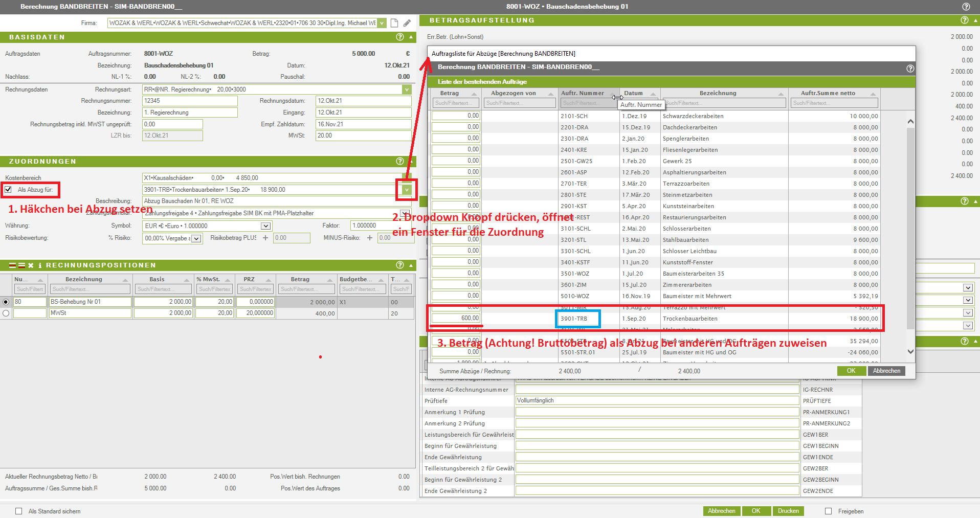
Task: Click the pencil edit icon beside Firma
Action: (x=407, y=23)
